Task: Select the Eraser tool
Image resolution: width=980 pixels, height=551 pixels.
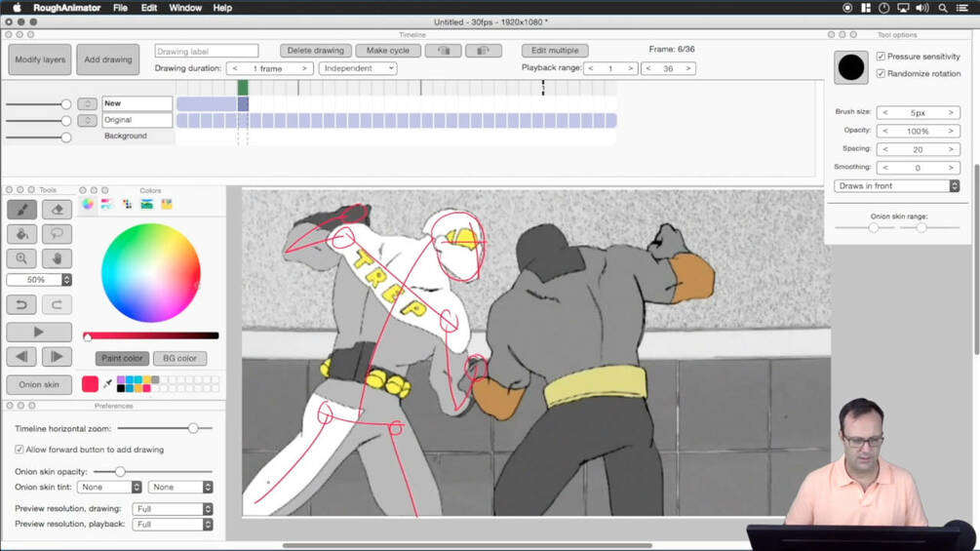Action: click(x=57, y=210)
